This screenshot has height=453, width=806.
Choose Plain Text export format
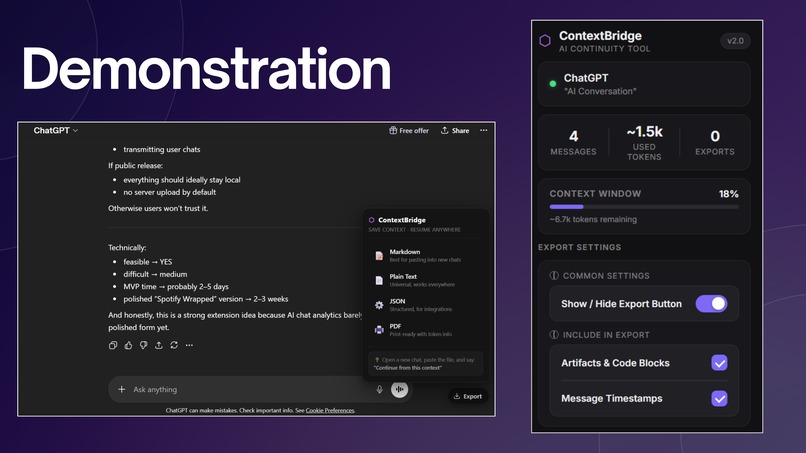pyautogui.click(x=425, y=280)
